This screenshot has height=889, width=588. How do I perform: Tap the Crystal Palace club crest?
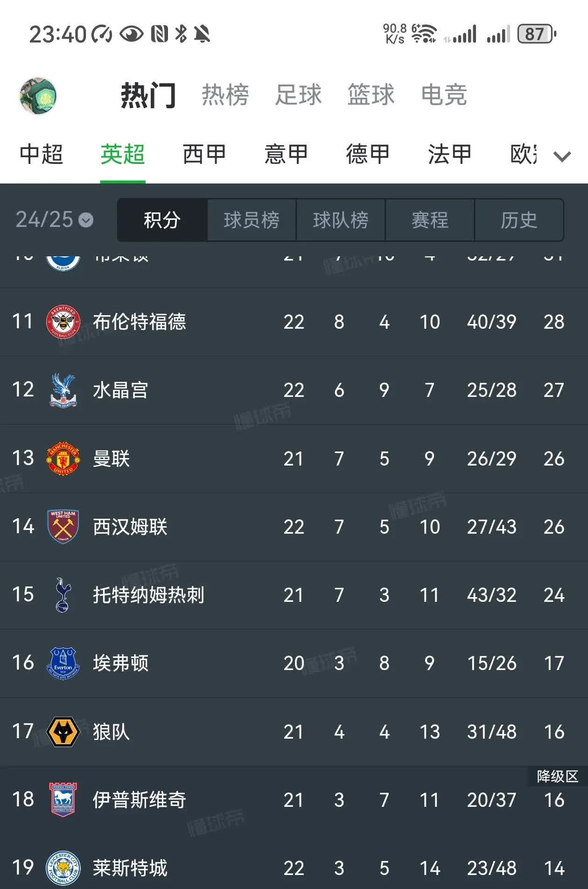pos(63,390)
